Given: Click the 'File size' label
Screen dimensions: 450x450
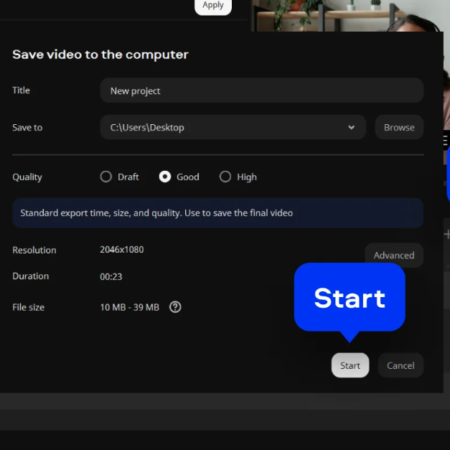Looking at the screenshot, I should (28, 307).
